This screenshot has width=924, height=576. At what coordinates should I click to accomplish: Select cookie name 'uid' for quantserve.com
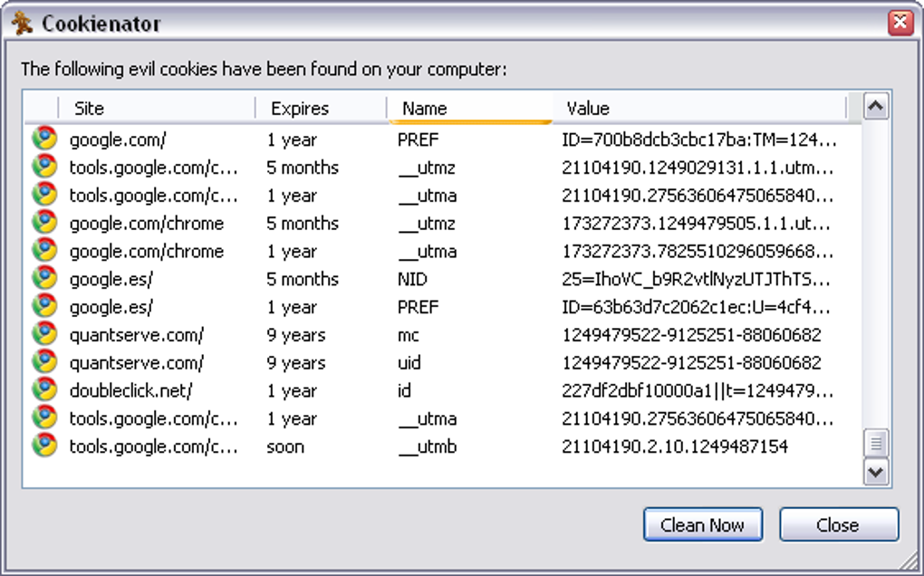(409, 363)
